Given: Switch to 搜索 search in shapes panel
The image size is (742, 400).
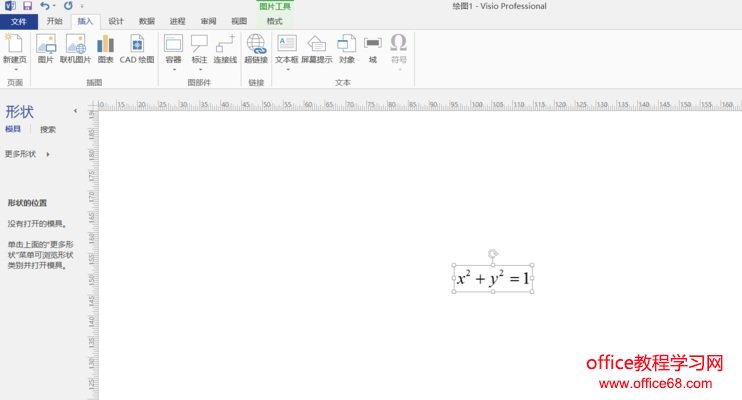Looking at the screenshot, I should (48, 129).
